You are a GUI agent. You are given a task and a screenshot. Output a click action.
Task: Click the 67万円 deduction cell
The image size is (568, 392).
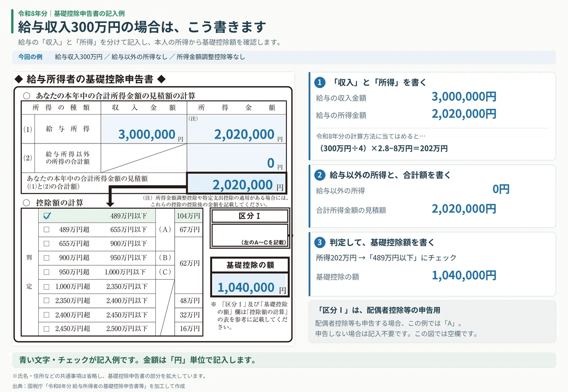(x=188, y=230)
